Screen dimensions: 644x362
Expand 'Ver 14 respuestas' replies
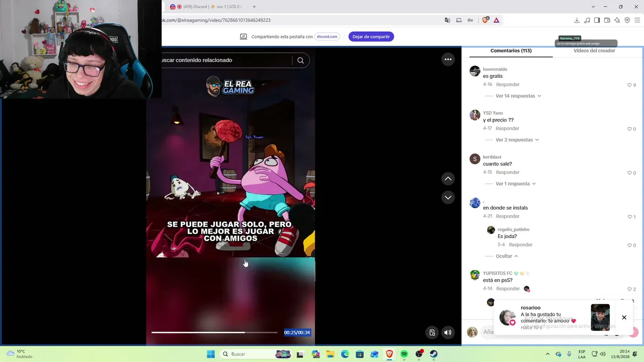[518, 96]
